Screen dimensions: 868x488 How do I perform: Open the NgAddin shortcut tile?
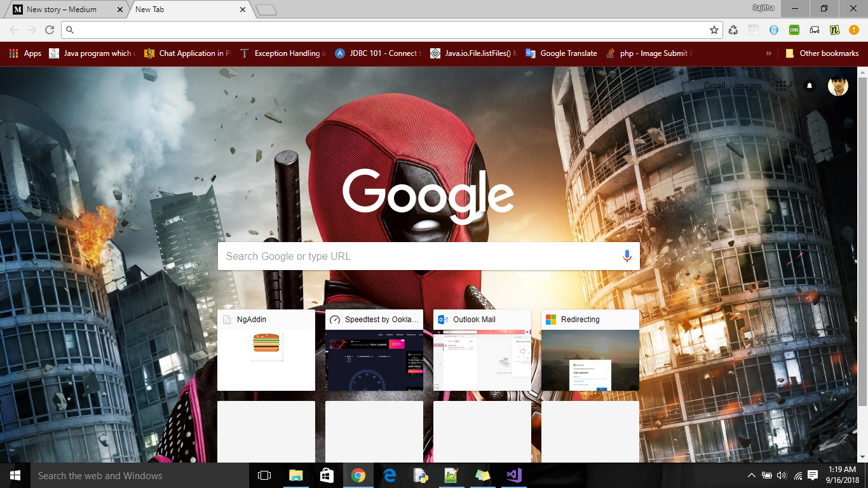(x=266, y=350)
